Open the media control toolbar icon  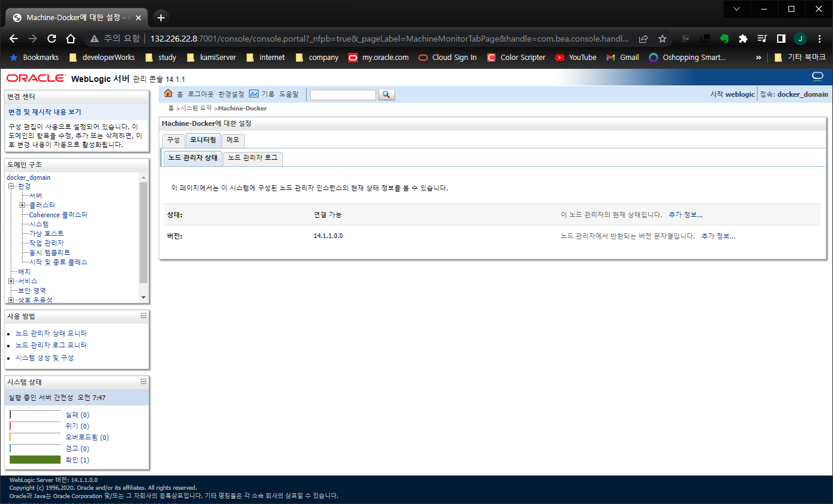762,39
